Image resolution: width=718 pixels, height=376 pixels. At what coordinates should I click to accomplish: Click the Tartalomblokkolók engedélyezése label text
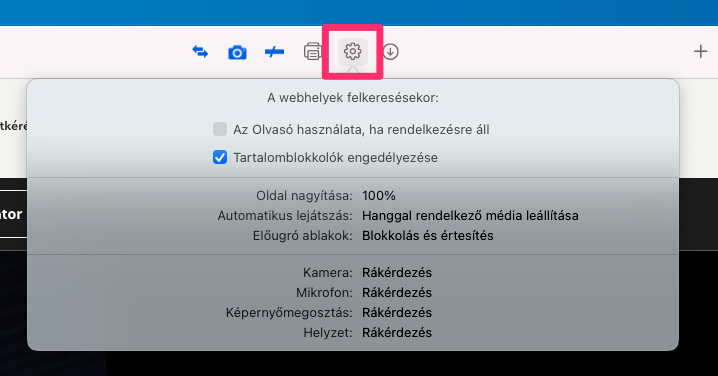point(336,158)
